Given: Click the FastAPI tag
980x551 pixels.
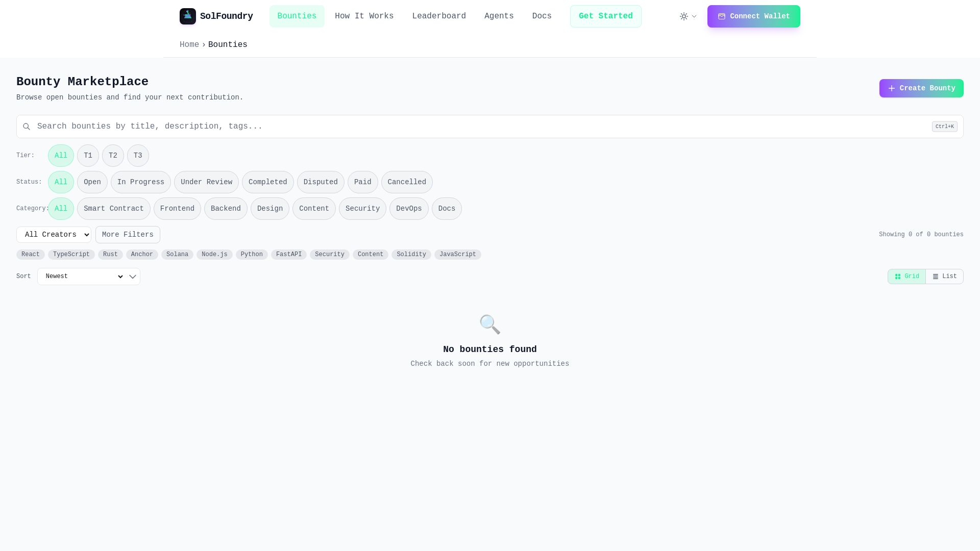Looking at the screenshot, I should pos(289,255).
